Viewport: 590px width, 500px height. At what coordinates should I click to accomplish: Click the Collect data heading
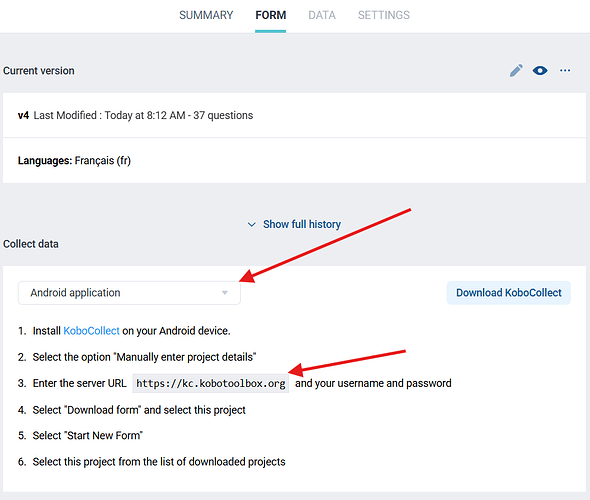pos(31,244)
